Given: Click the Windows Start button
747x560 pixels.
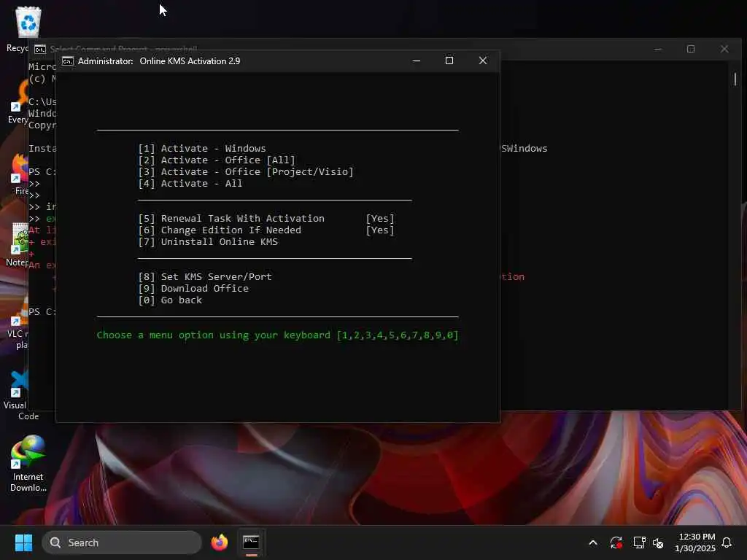Looking at the screenshot, I should pos(23,542).
